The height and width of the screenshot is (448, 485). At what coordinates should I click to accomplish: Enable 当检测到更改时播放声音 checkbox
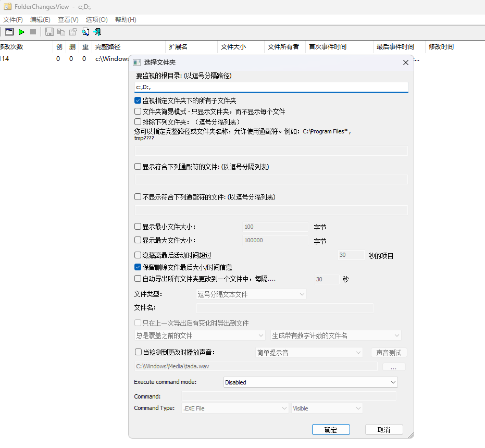(x=138, y=352)
